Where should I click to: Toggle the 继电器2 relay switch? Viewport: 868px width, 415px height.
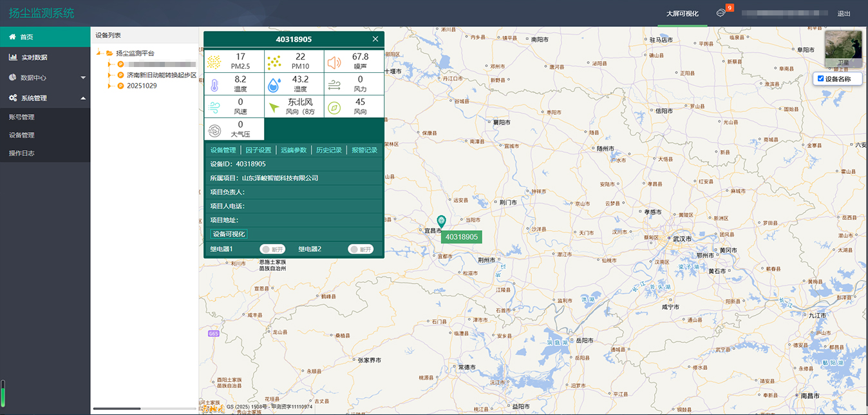click(360, 249)
